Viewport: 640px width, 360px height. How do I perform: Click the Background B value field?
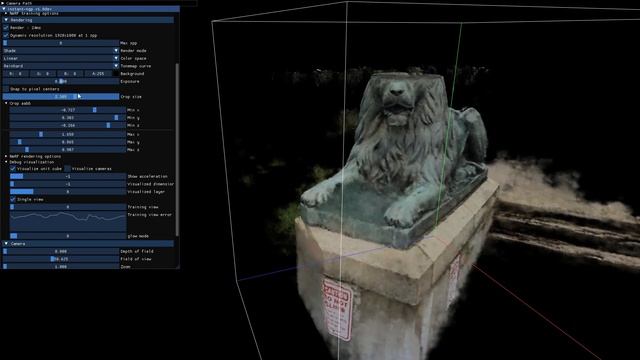click(x=70, y=73)
